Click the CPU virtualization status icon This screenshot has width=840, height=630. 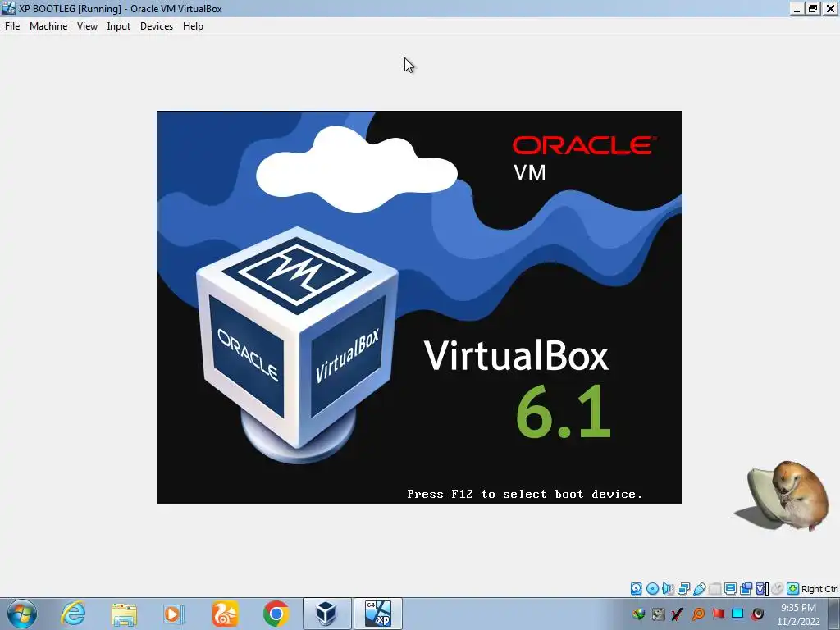[x=762, y=589]
